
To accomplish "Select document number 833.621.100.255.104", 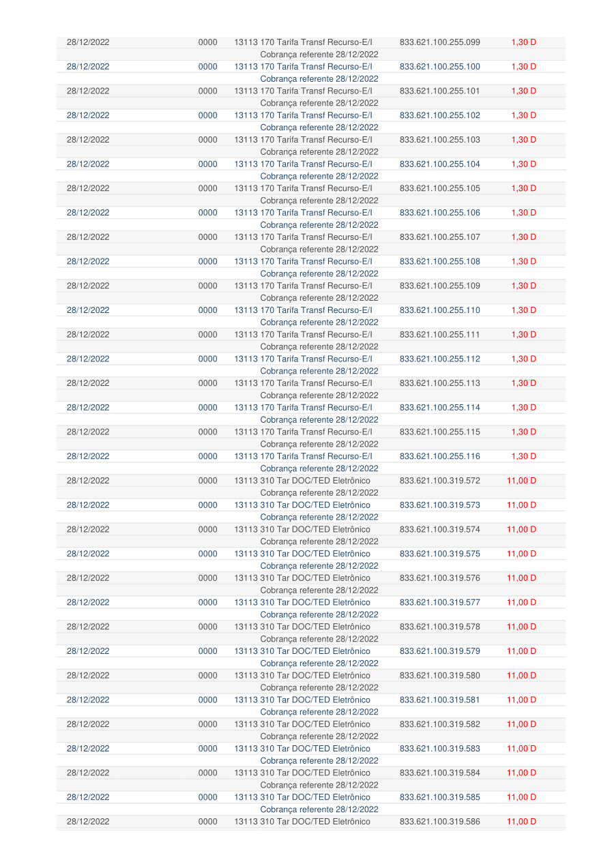I will (x=439, y=164).
